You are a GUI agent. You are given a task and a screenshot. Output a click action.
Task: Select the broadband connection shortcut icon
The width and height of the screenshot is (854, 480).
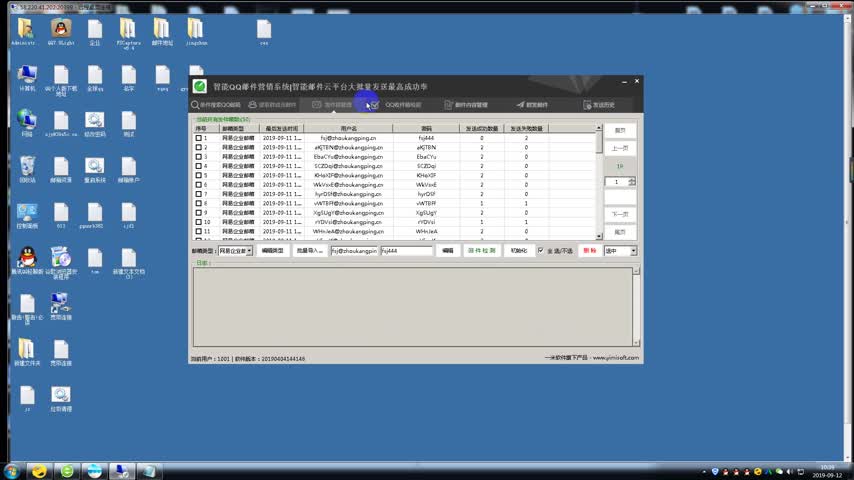(x=60, y=306)
